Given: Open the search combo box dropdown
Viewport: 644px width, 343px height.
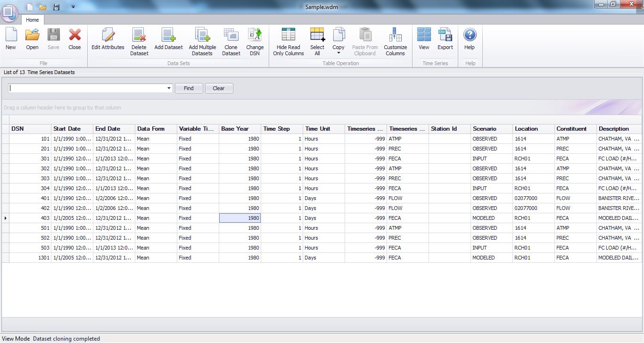Looking at the screenshot, I should click(169, 88).
